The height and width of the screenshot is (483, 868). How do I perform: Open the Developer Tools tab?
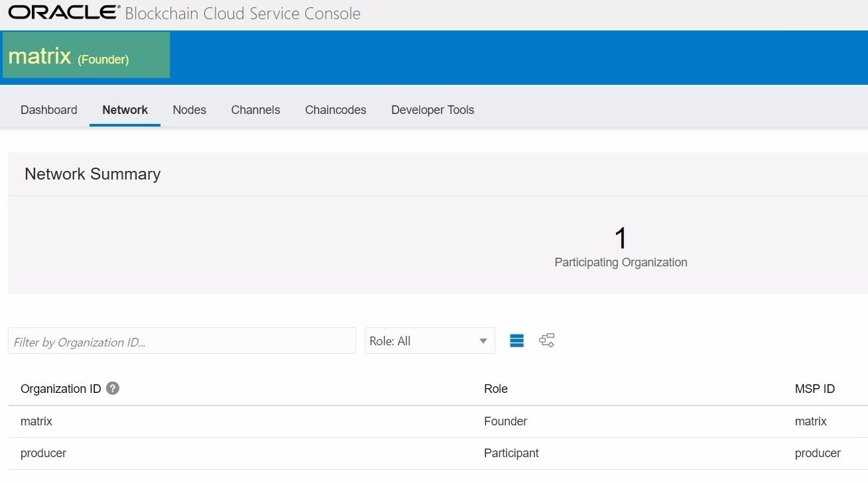point(432,110)
